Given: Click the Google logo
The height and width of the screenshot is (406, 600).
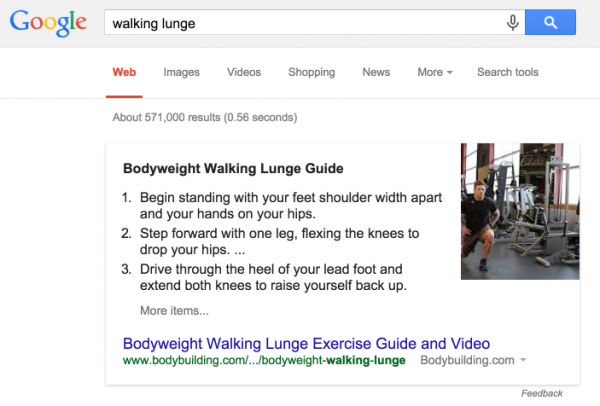Looking at the screenshot, I should [49, 24].
